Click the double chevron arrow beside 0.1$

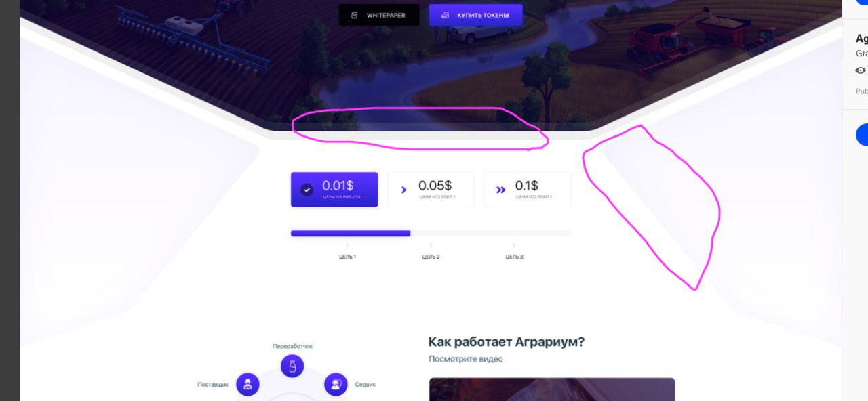coord(501,190)
